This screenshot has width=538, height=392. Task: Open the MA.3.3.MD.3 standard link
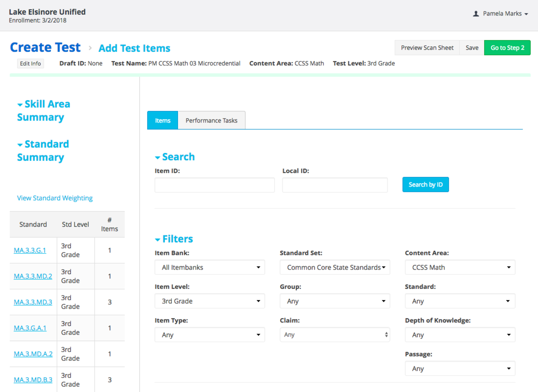[x=33, y=302]
